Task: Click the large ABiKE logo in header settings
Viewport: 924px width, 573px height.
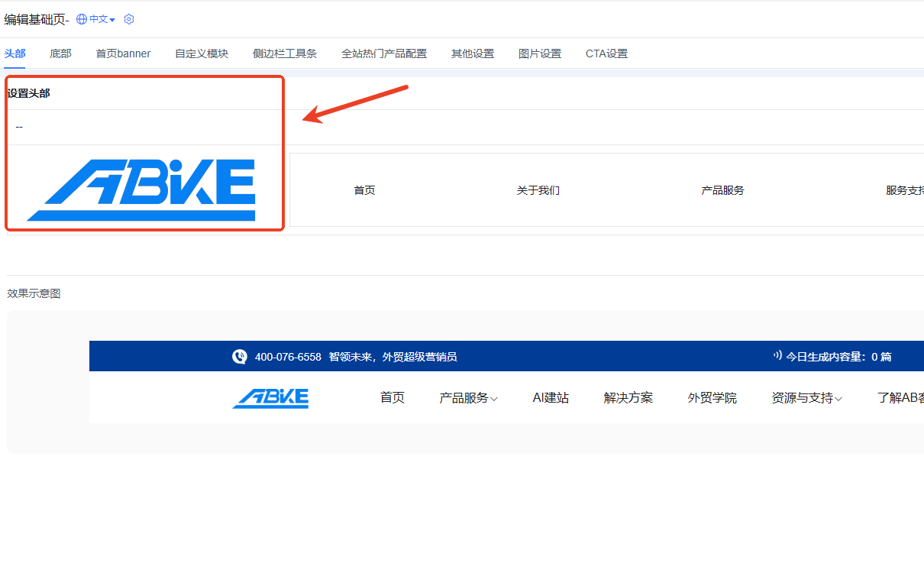Action: tap(141, 190)
